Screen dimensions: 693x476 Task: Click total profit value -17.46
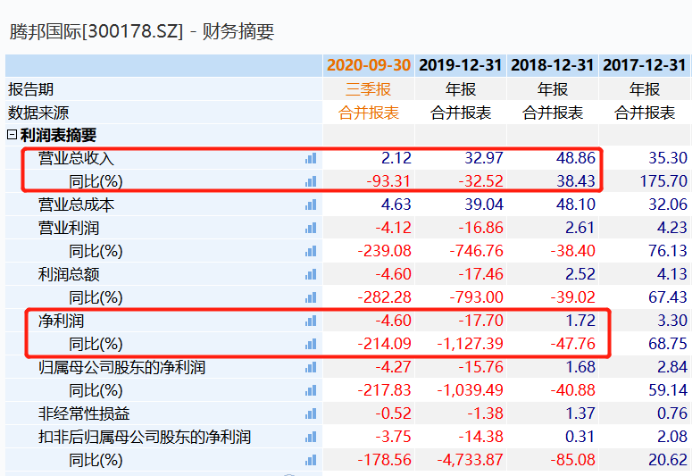tap(481, 274)
